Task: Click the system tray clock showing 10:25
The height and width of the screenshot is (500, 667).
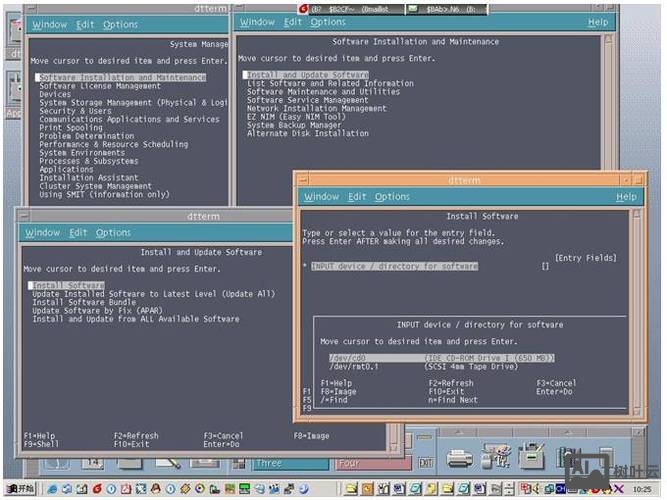Action: pyautogui.click(x=645, y=489)
